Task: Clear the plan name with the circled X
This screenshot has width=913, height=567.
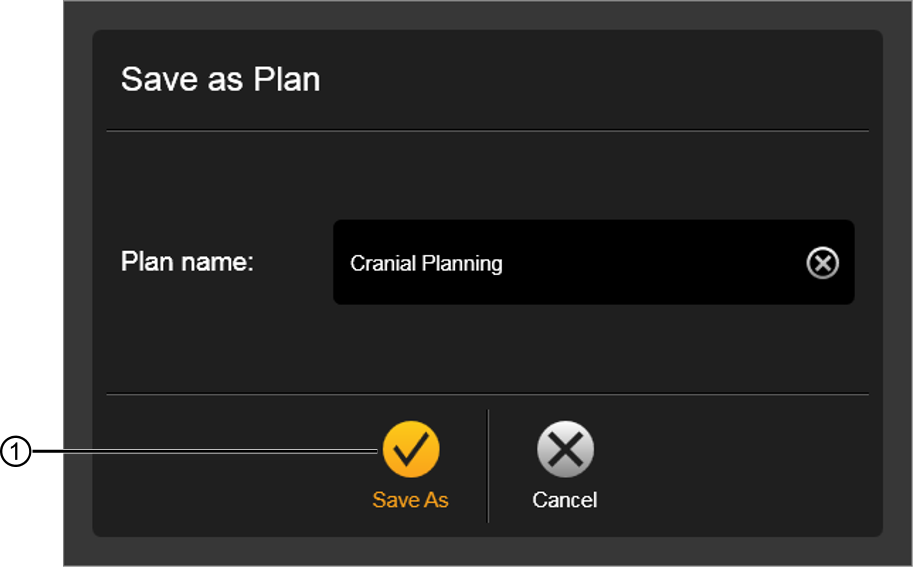Action: tap(822, 263)
